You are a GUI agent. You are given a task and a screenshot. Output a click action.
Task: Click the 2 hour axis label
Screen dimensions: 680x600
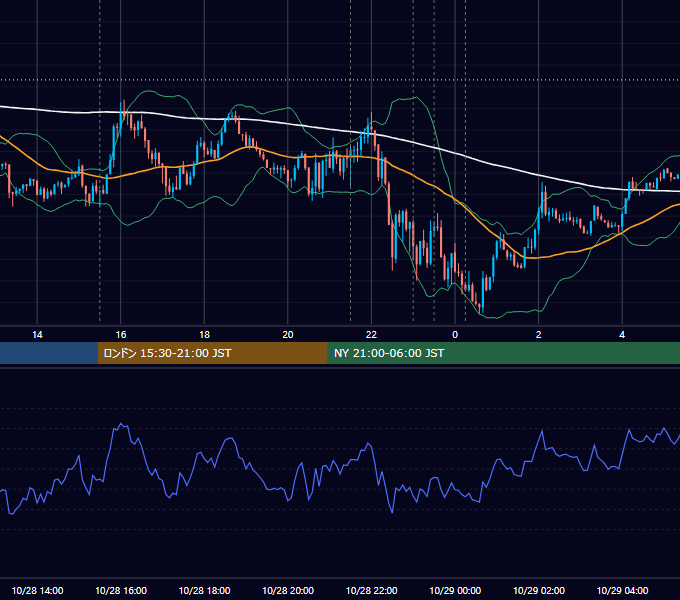(539, 335)
